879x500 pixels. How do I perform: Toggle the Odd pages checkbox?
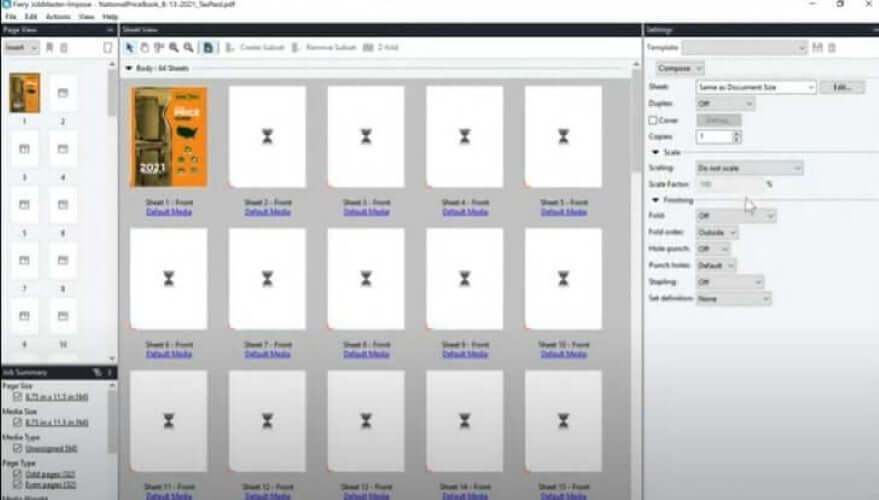pos(14,475)
